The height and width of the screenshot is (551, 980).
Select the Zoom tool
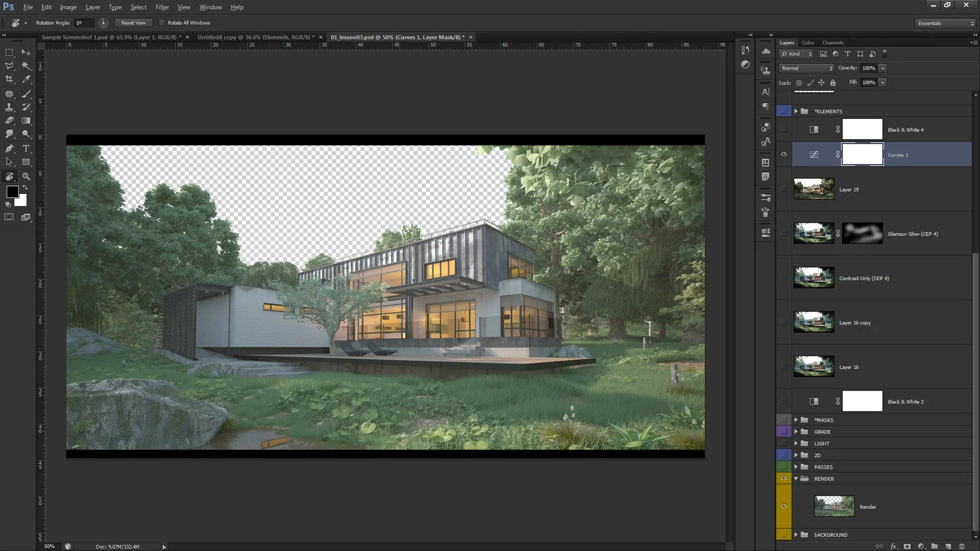coord(26,176)
